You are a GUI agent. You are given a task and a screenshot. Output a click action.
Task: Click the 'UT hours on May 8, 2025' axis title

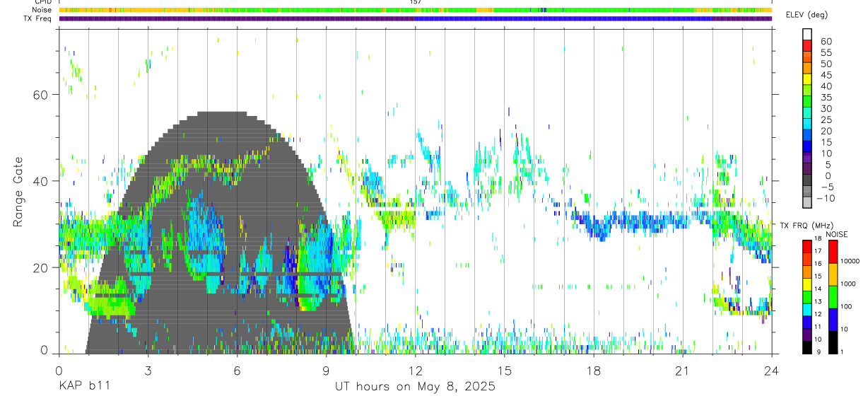point(415,387)
